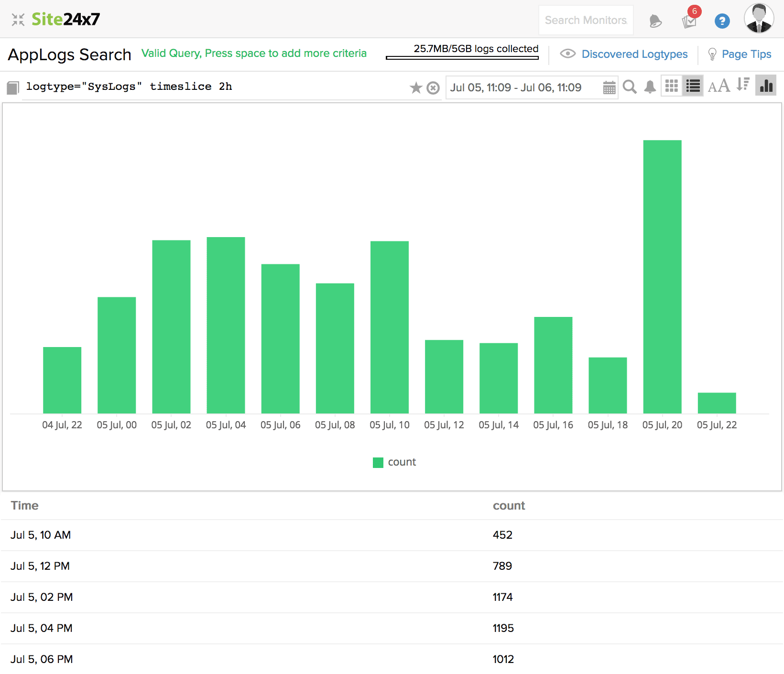Toggle the bar chart display
This screenshot has width=784, height=674.
[766, 86]
